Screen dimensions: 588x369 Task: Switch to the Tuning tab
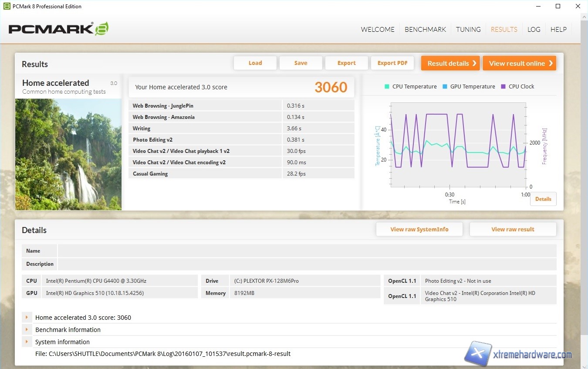[468, 30]
